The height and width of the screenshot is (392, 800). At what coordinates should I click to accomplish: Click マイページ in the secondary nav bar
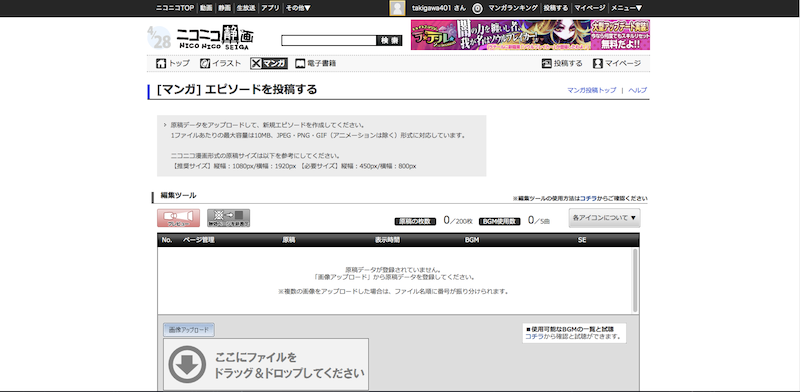coord(617,63)
